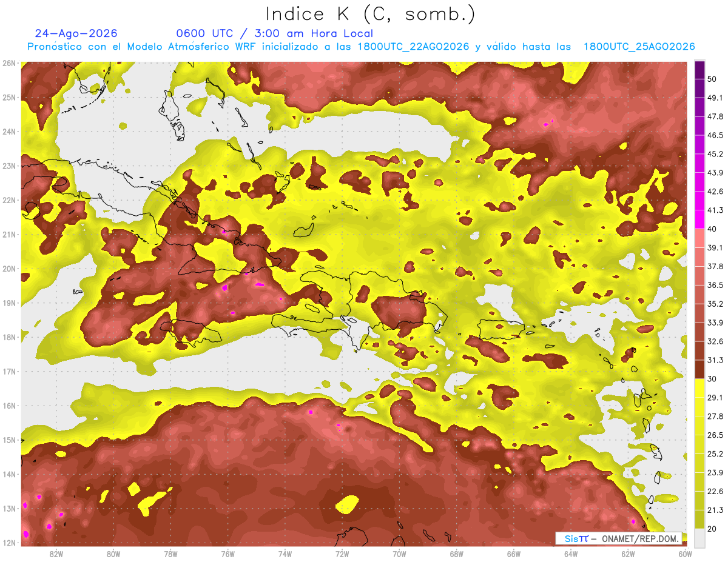Select the "24-Ago-2026" date label

[x=76, y=33]
